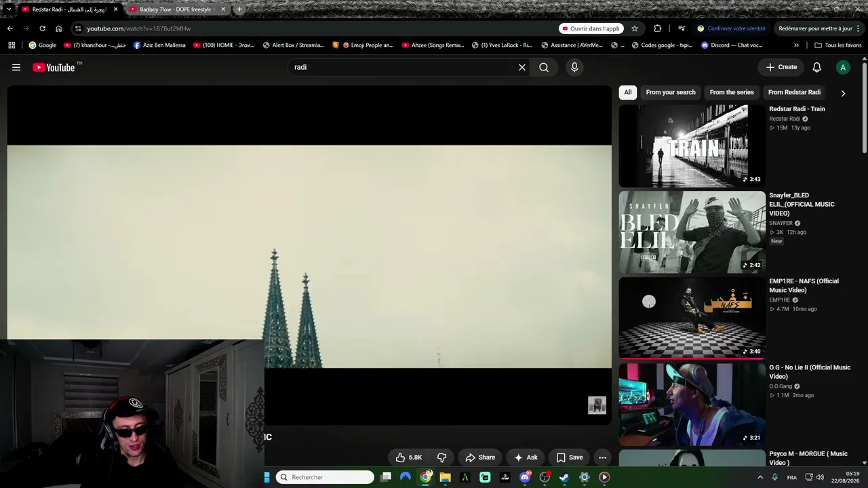The height and width of the screenshot is (488, 868).
Task: Click the browser address bar URL
Action: 138,28
